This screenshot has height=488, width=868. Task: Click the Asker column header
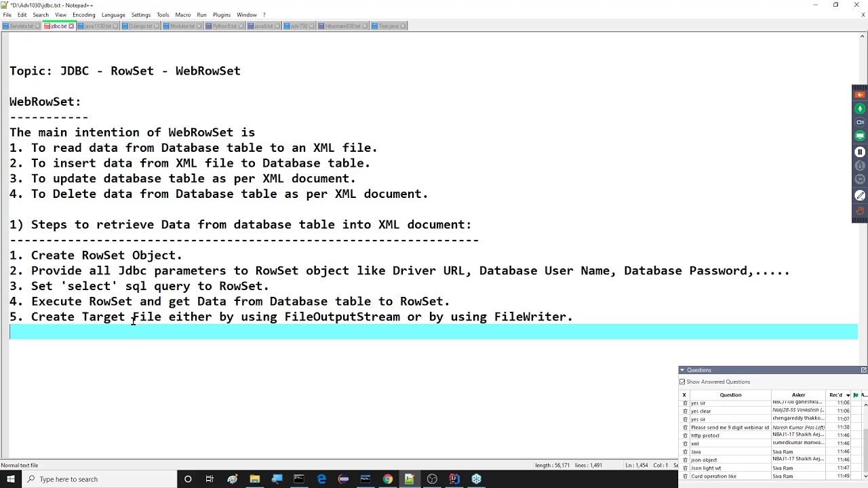[x=798, y=395]
